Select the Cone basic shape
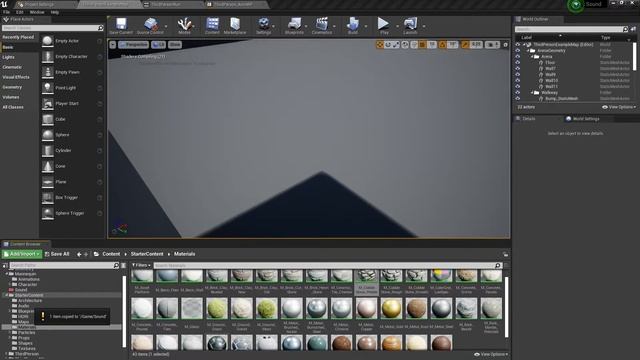This screenshot has width=640, height=360. 72,166
